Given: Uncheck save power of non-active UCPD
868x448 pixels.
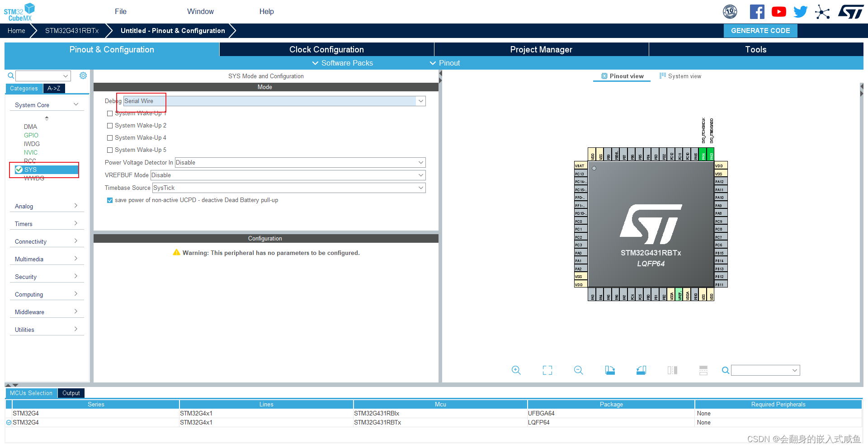Looking at the screenshot, I should [110, 200].
